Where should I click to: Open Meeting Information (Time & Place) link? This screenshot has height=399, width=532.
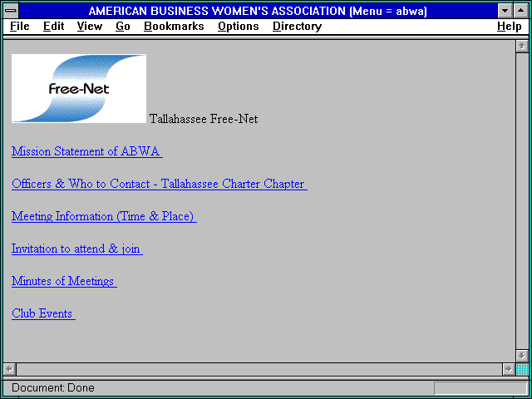(104, 216)
